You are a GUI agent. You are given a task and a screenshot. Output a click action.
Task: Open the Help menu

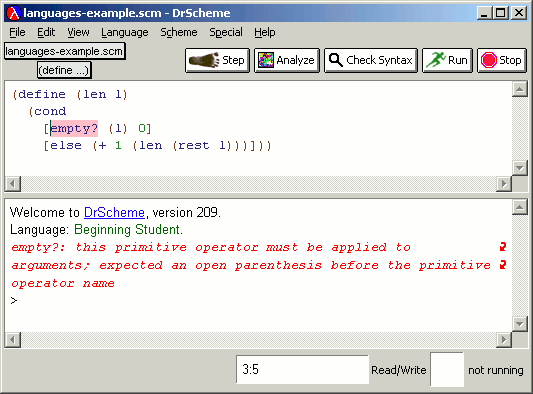click(x=265, y=32)
